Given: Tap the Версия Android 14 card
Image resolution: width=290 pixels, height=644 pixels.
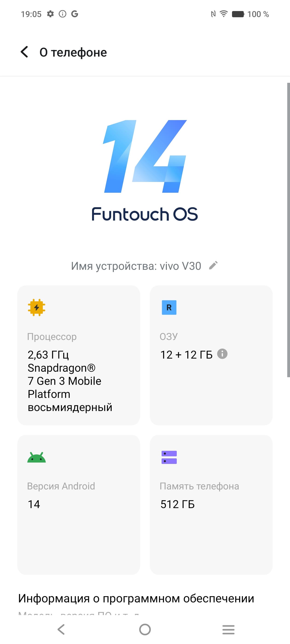Looking at the screenshot, I should point(78,504).
